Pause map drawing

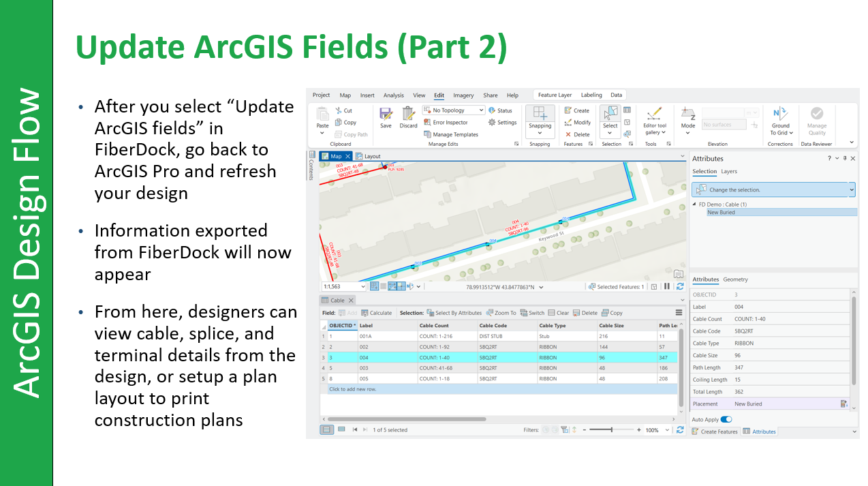[x=667, y=287]
